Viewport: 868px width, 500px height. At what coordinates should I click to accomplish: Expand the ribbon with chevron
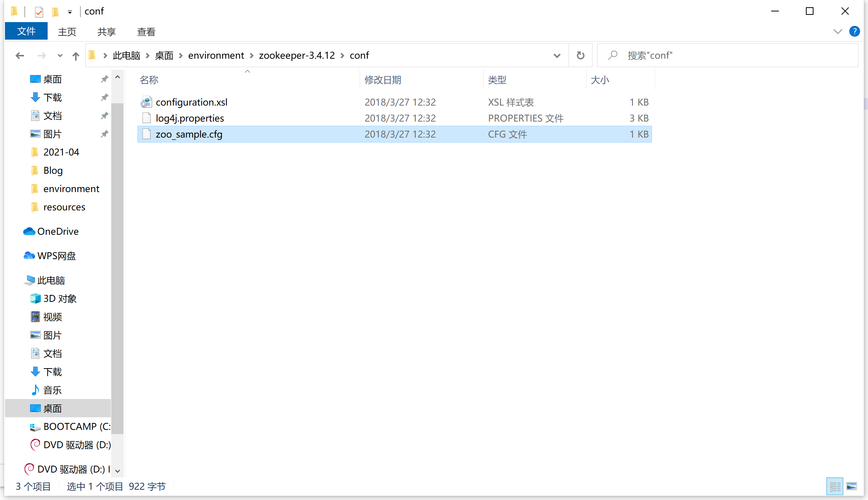tap(838, 31)
